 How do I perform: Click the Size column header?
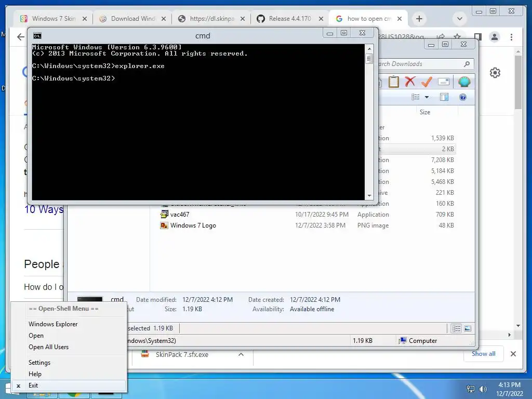point(425,112)
